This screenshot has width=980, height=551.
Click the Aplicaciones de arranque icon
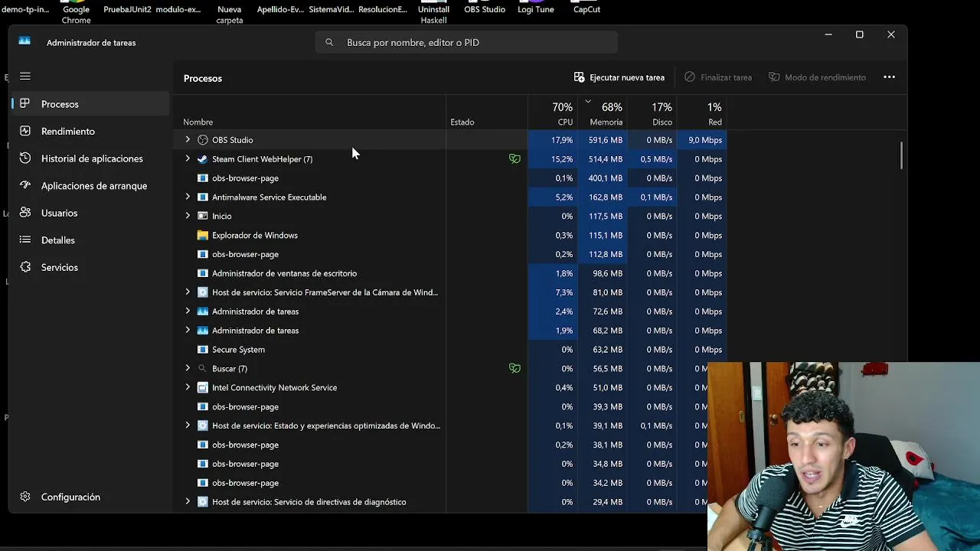pyautogui.click(x=25, y=185)
